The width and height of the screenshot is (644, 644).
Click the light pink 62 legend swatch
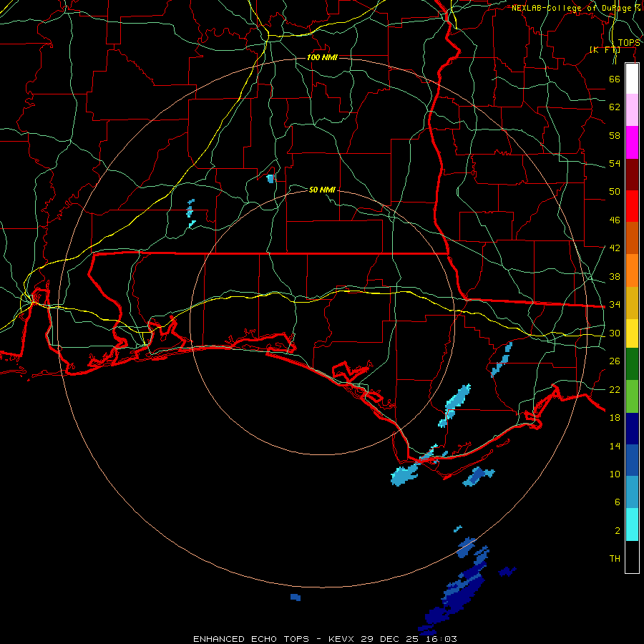(632, 110)
